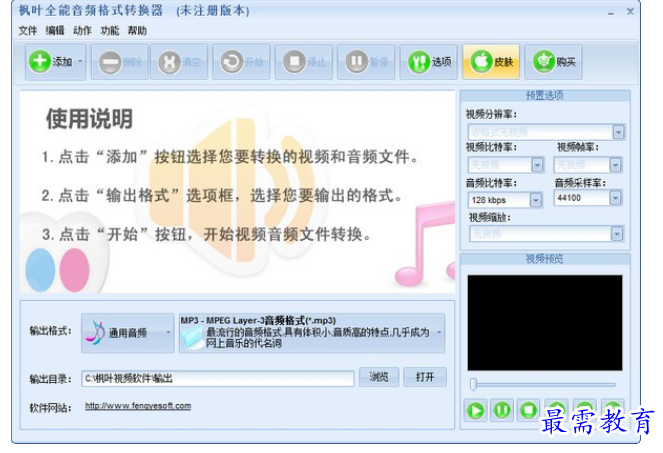Expand the 视频帧率 dropdown
Screen dimensions: 663x453
tap(615, 165)
